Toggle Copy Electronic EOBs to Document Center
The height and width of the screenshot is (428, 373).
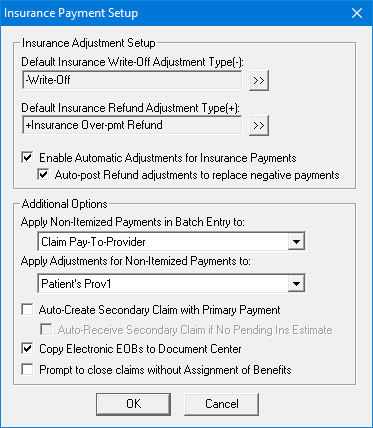[x=27, y=349]
